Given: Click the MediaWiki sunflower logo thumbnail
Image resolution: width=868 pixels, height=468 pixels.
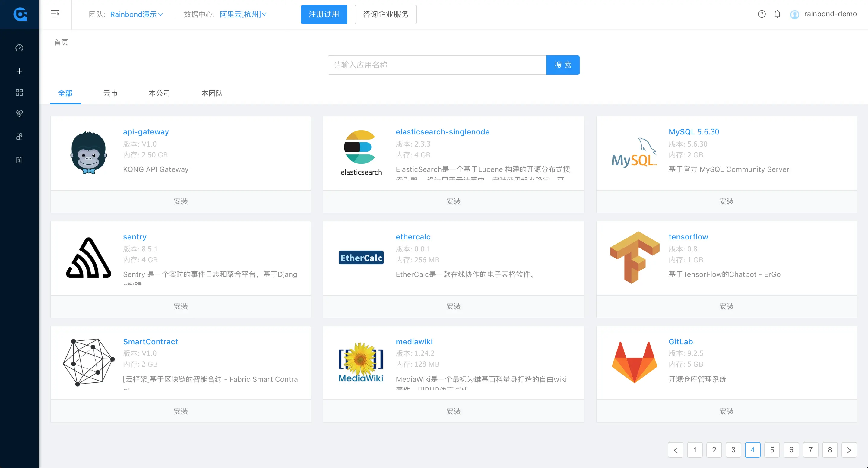Looking at the screenshot, I should [360, 362].
